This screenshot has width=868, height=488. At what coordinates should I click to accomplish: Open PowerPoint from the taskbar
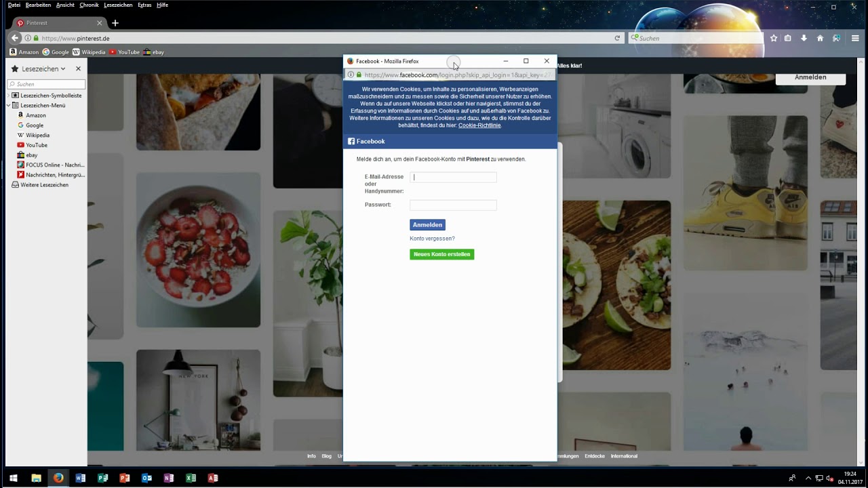click(125, 478)
